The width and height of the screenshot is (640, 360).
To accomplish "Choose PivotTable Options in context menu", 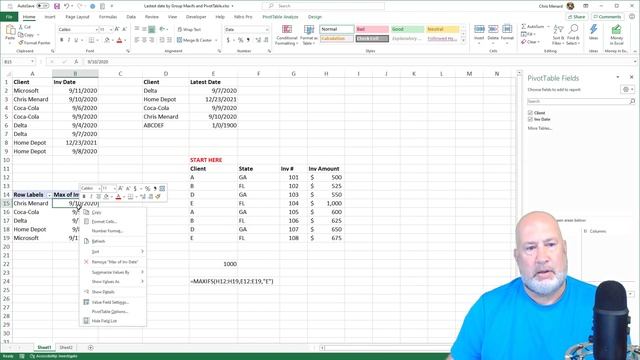I will [x=110, y=312].
